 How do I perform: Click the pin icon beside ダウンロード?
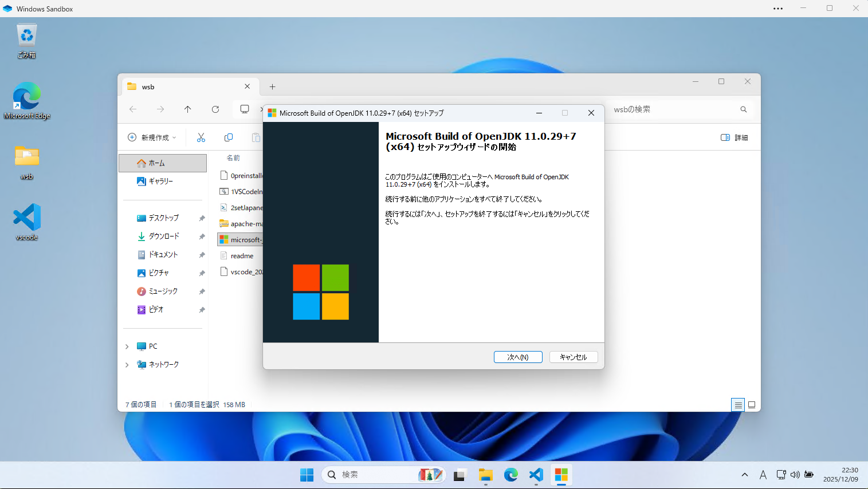[x=202, y=236]
